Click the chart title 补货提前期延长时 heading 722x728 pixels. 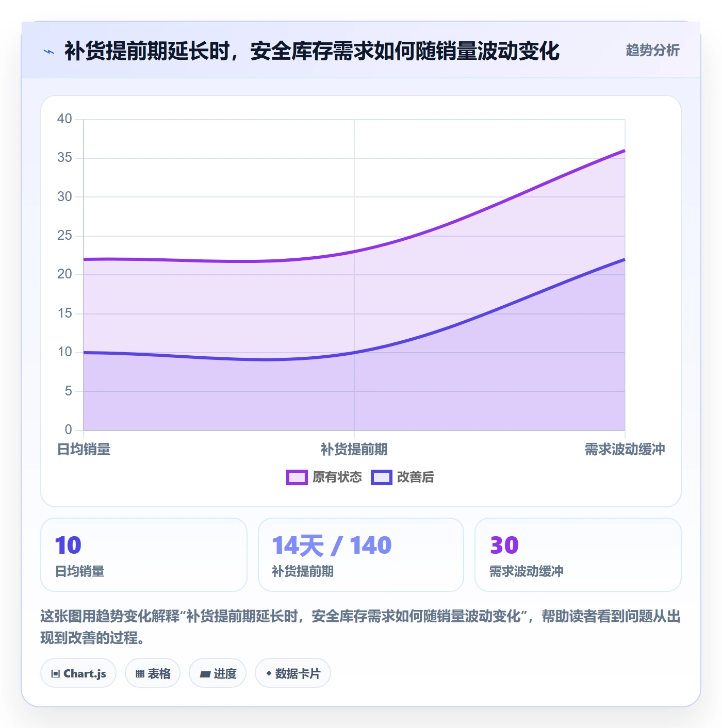[312, 51]
